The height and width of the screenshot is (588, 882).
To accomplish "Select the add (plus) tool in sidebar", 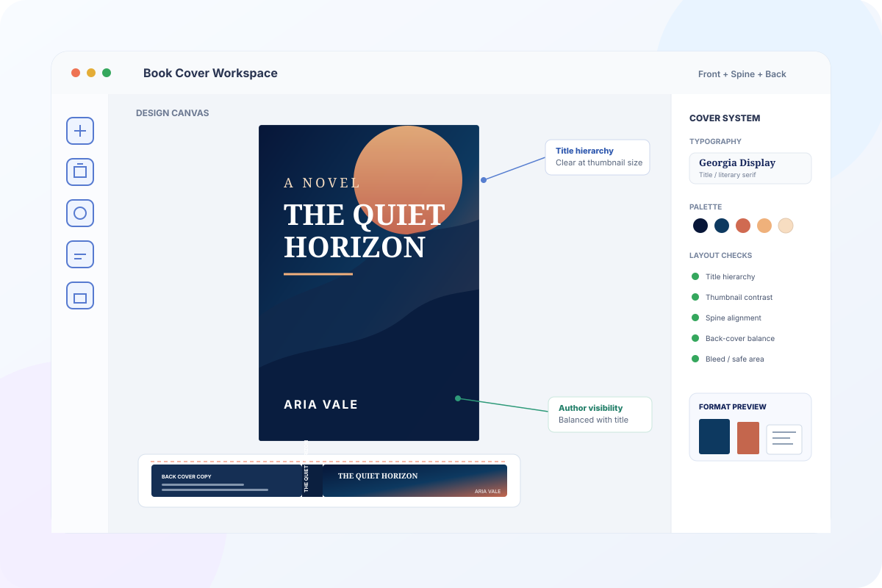I will click(x=80, y=131).
